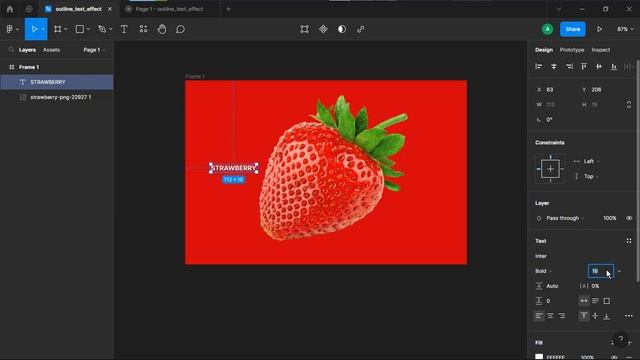Click the Edit object icon

click(304, 29)
